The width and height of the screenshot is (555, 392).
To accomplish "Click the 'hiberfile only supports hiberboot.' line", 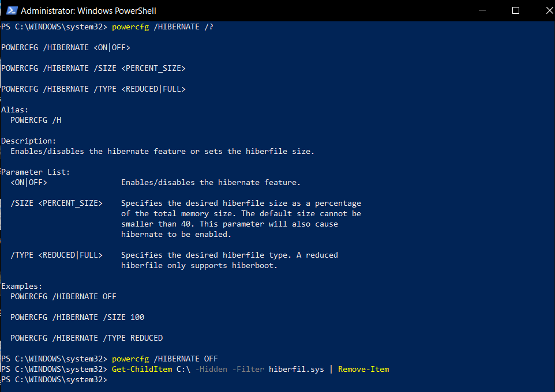I will click(x=199, y=266).
